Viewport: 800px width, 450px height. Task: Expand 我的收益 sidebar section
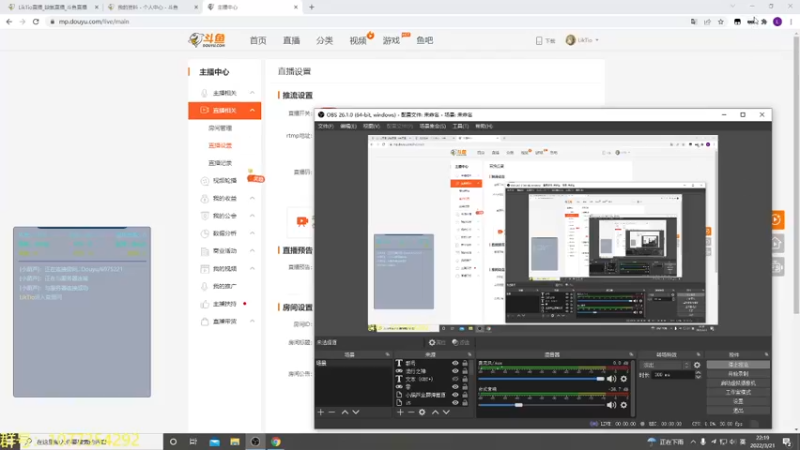252,198
